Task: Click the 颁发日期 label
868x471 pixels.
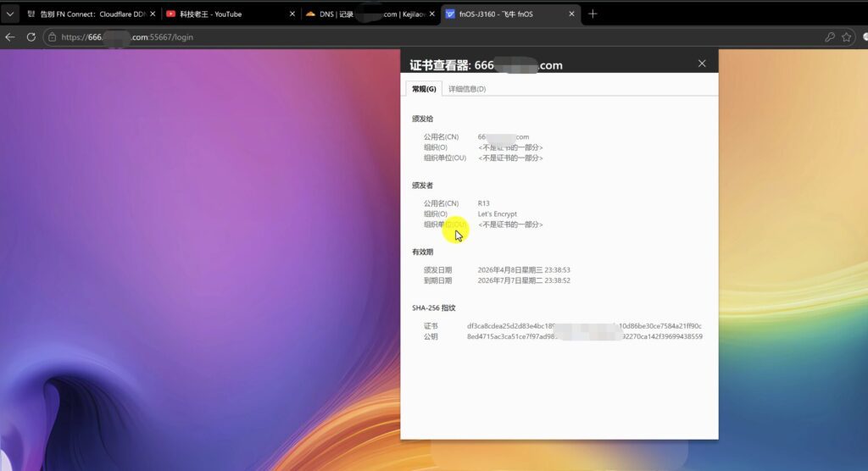Action: pos(438,270)
